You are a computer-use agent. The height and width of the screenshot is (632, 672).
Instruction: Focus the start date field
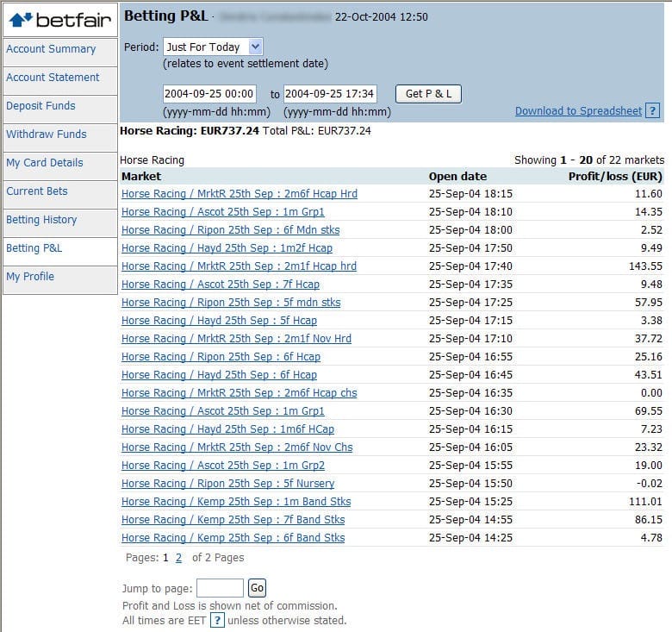(x=209, y=93)
